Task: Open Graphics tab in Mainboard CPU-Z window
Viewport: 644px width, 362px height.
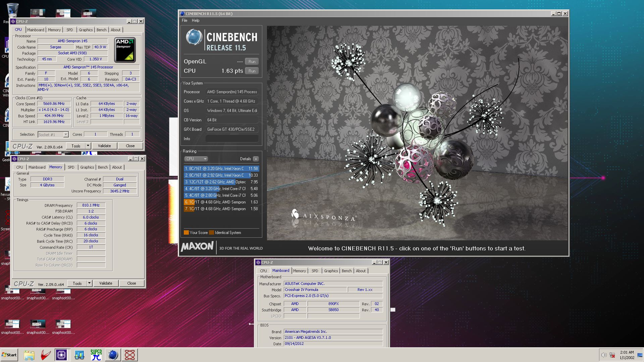Action: pos(331,271)
